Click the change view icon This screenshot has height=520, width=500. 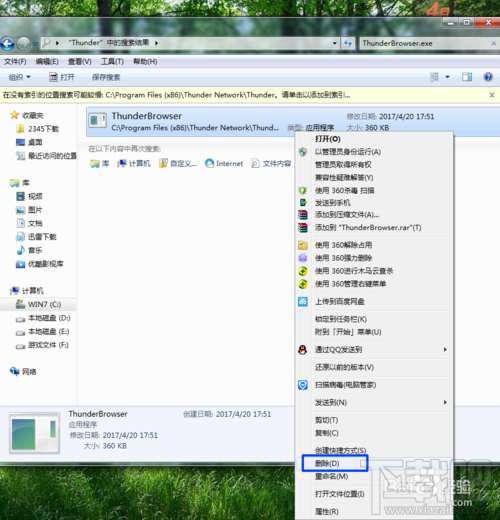click(x=434, y=77)
